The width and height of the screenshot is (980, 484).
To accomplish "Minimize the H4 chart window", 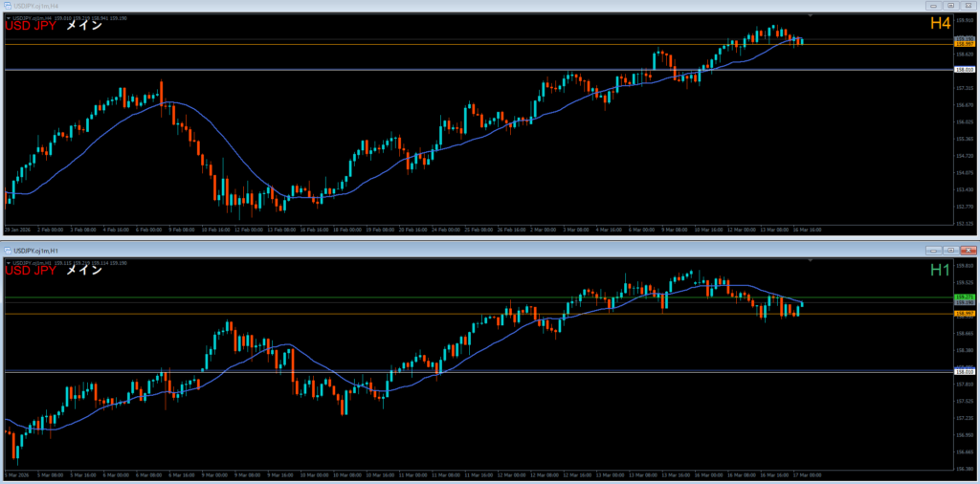I will (x=933, y=6).
